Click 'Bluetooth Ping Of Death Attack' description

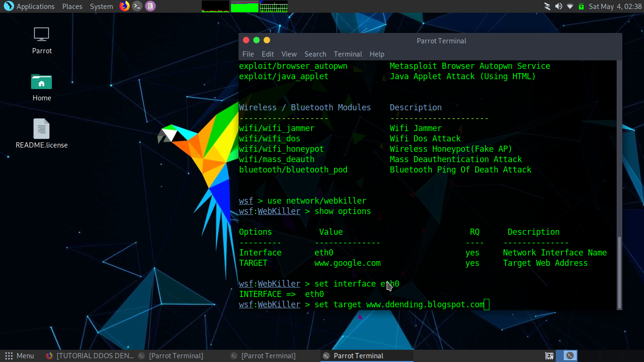point(461,170)
